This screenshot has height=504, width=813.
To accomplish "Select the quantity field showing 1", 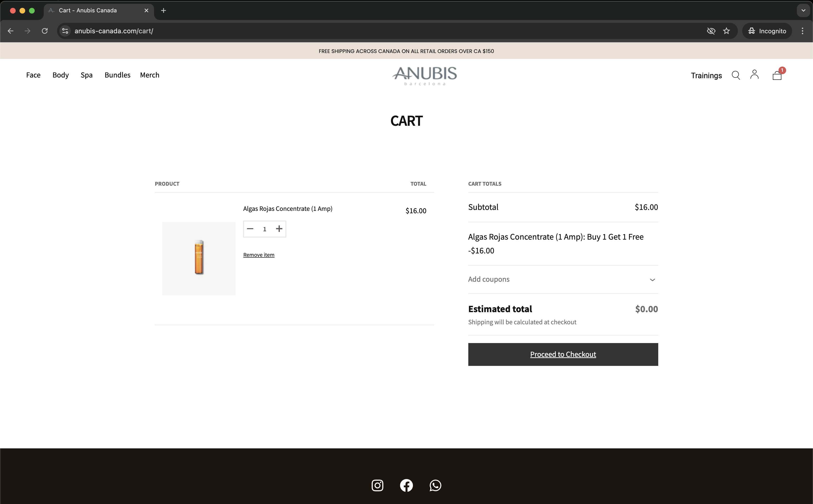I will 265,229.
